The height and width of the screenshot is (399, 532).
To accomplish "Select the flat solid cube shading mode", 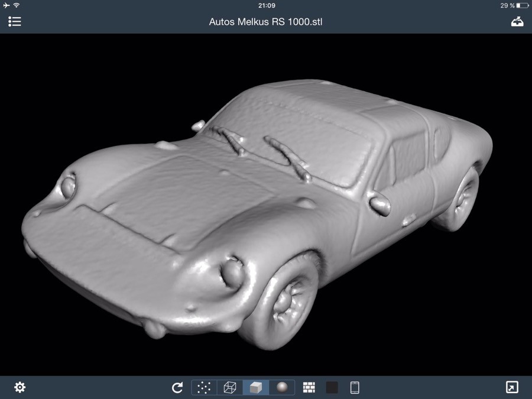I will pos(255,387).
